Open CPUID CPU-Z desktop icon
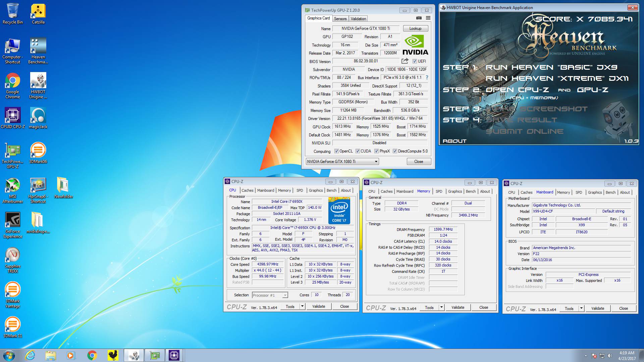Viewport: 644px width, 362px height. click(13, 118)
